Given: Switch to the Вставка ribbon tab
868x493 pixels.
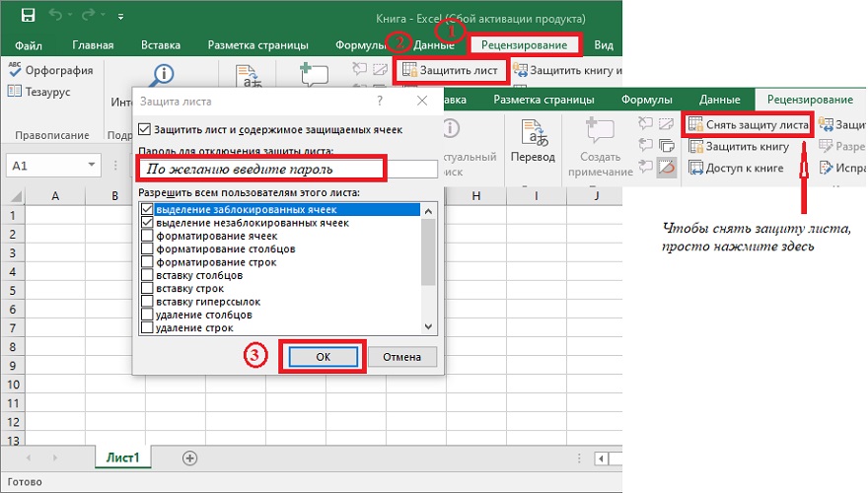Looking at the screenshot, I should pos(161,45).
